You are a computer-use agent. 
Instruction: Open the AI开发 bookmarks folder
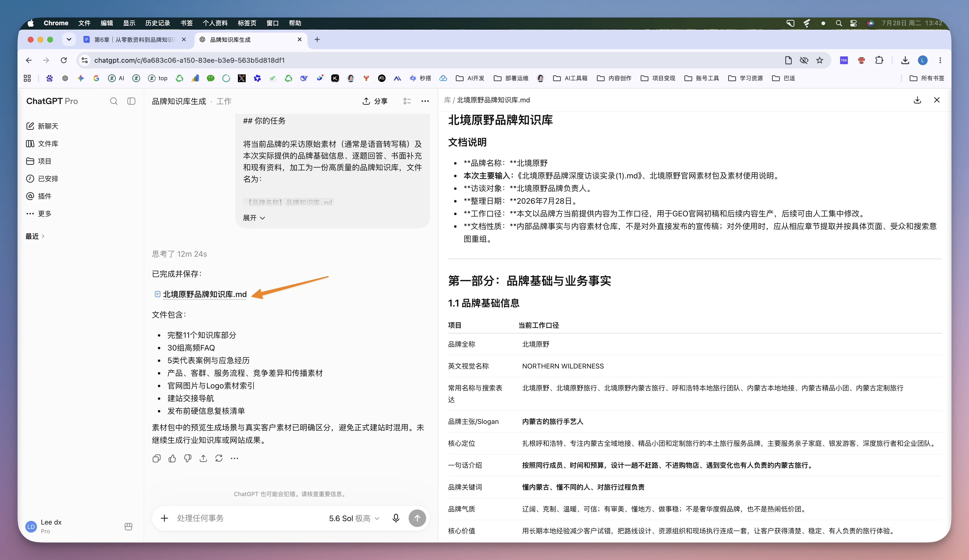pyautogui.click(x=470, y=78)
